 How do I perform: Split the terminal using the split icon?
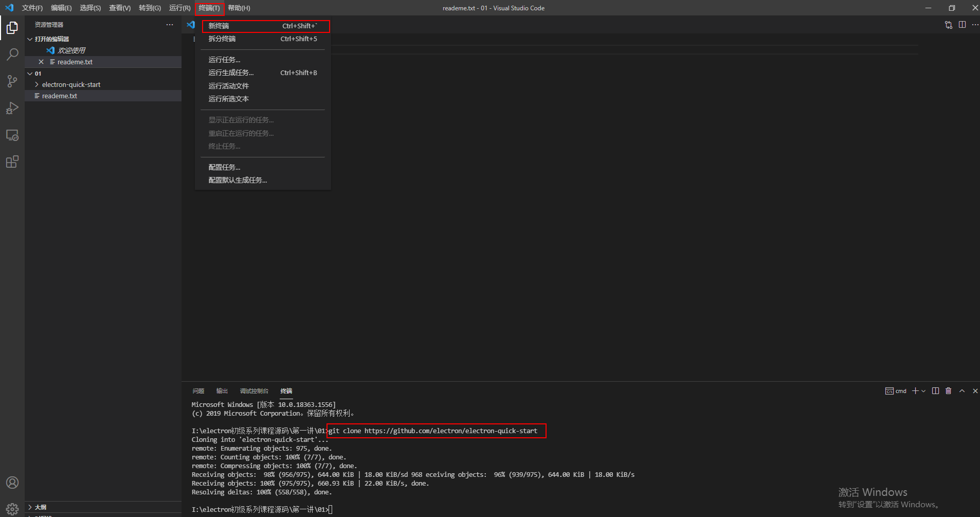(x=935, y=391)
